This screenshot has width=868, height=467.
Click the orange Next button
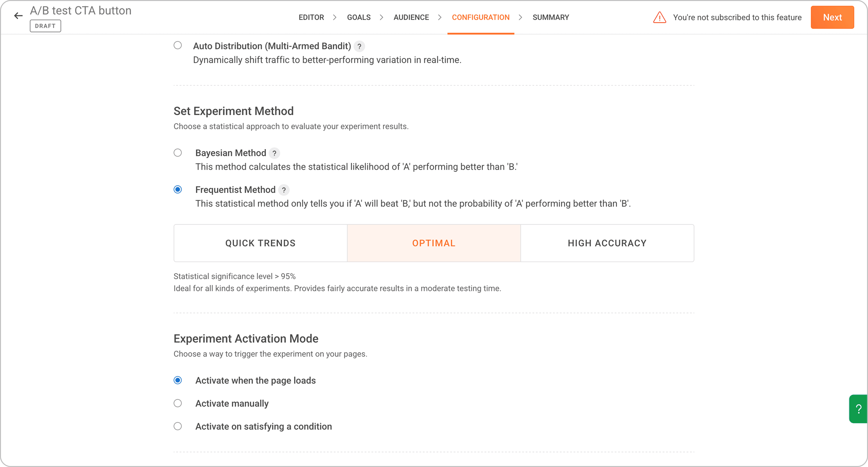tap(832, 17)
